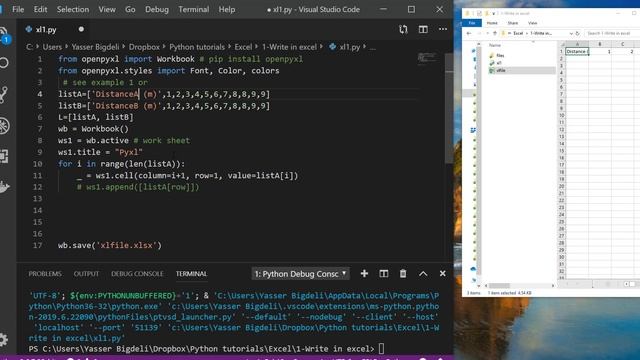
Task: Open the Help menu
Action: coord(227,9)
